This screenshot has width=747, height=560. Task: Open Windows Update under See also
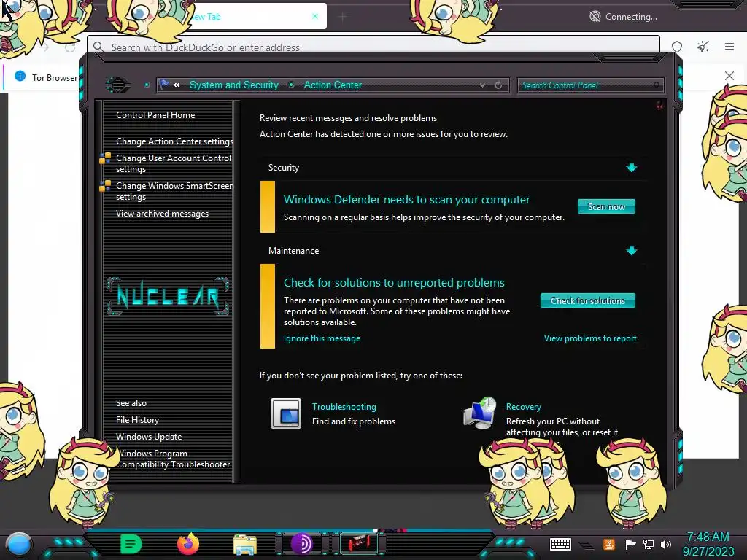(x=149, y=436)
